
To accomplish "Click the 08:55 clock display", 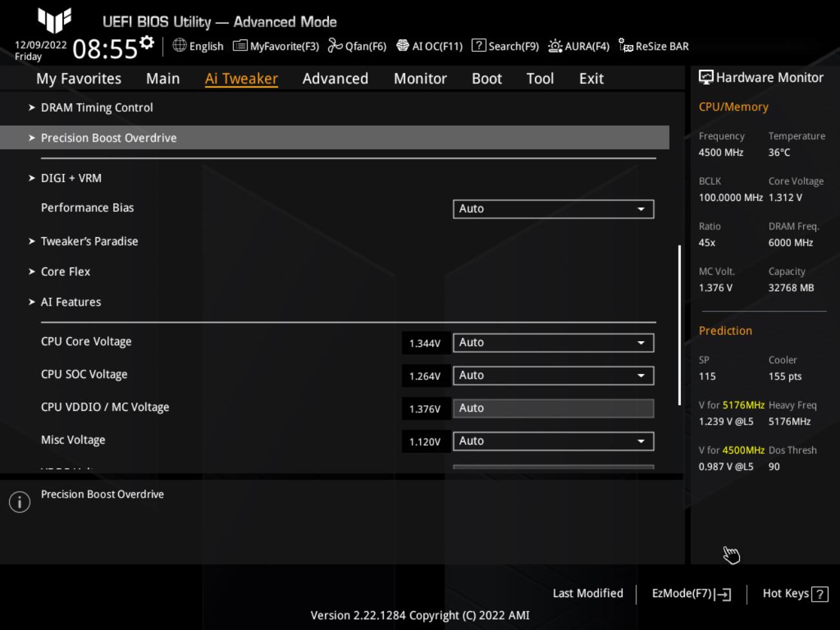I will pyautogui.click(x=105, y=49).
